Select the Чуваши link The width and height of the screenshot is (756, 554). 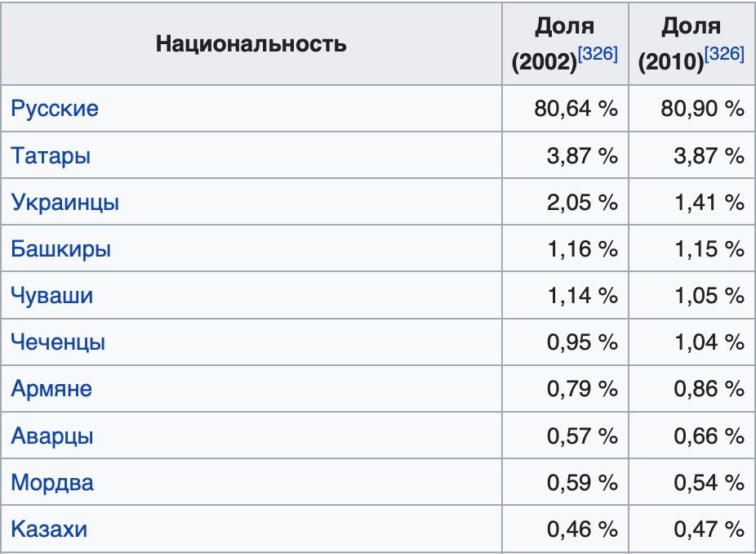tap(51, 295)
